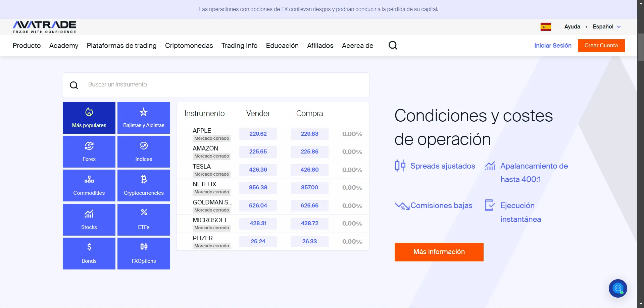The width and height of the screenshot is (644, 308).
Task: Click the page vertical scrollbar thumb
Action: click(x=641, y=47)
